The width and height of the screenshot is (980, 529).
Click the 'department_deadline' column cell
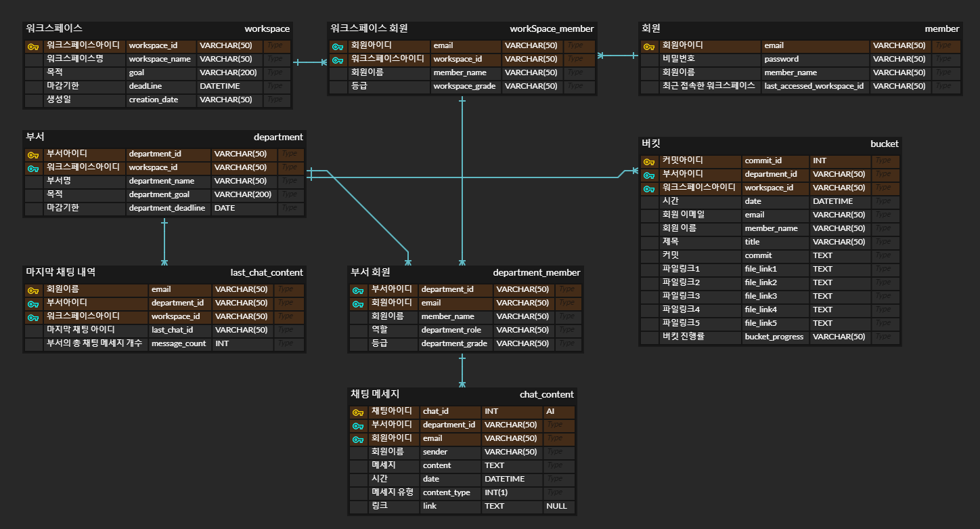click(169, 209)
